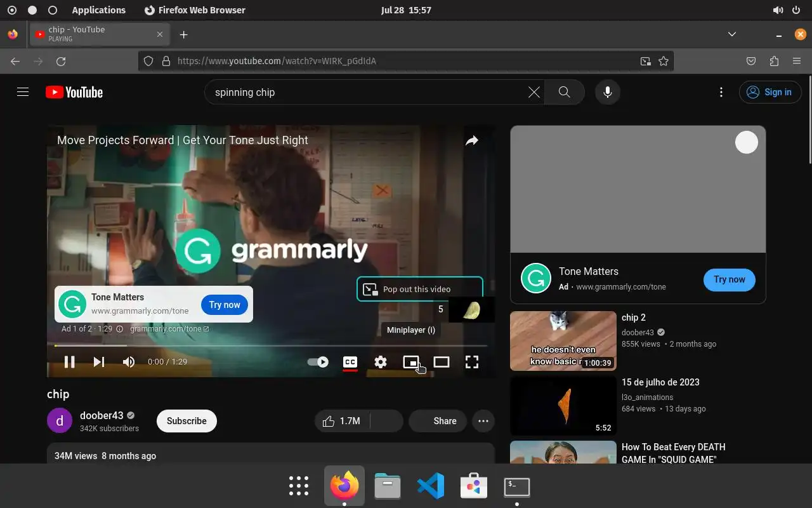Click the 34M views description box
Screen dimensions: 812x508
[x=271, y=454]
